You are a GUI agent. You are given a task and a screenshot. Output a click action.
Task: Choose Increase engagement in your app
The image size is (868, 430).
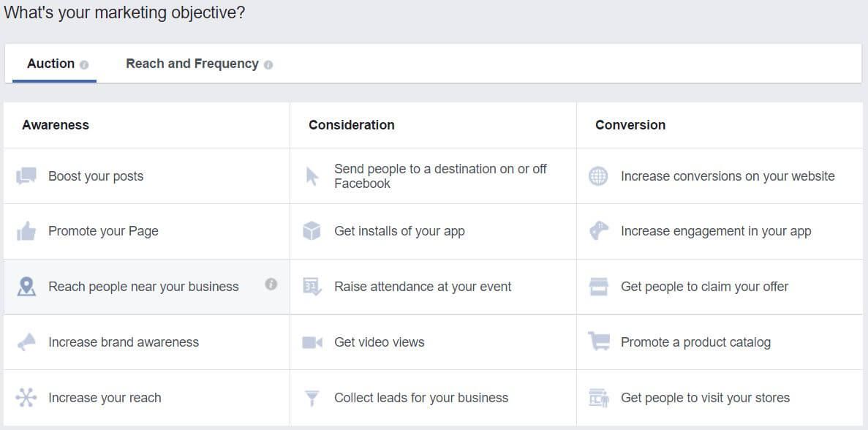[x=720, y=231]
